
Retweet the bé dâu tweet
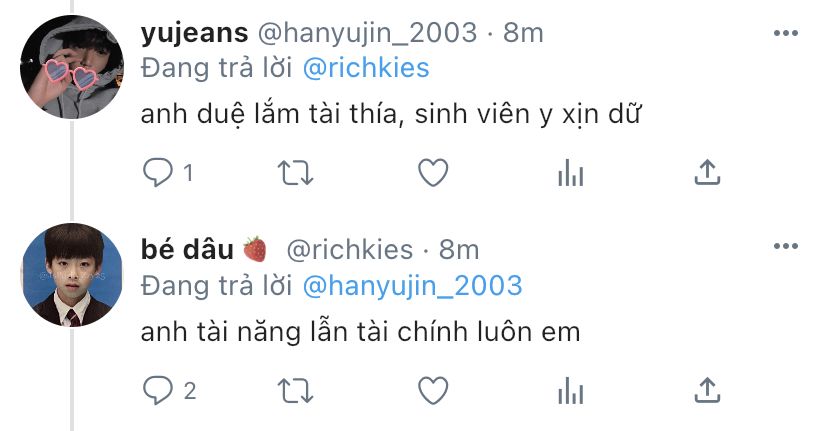click(x=296, y=391)
